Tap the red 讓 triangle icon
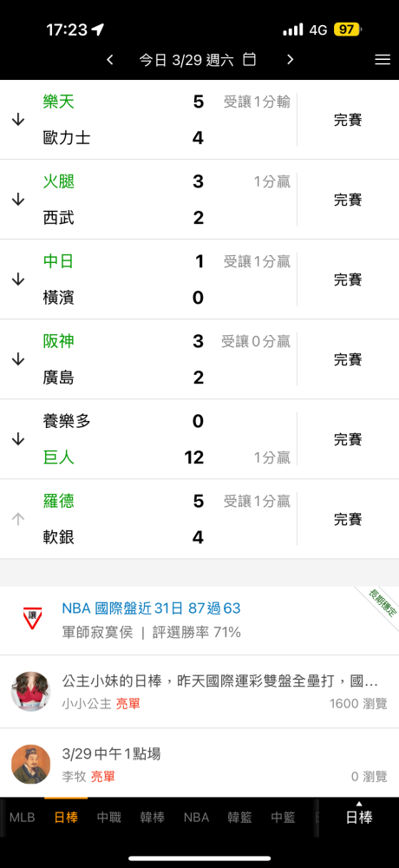The height and width of the screenshot is (868, 399). tap(31, 615)
